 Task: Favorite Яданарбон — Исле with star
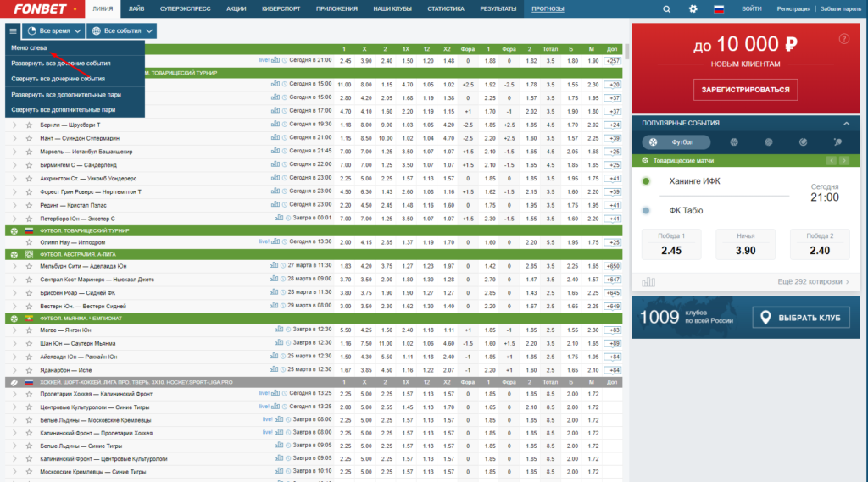29,370
